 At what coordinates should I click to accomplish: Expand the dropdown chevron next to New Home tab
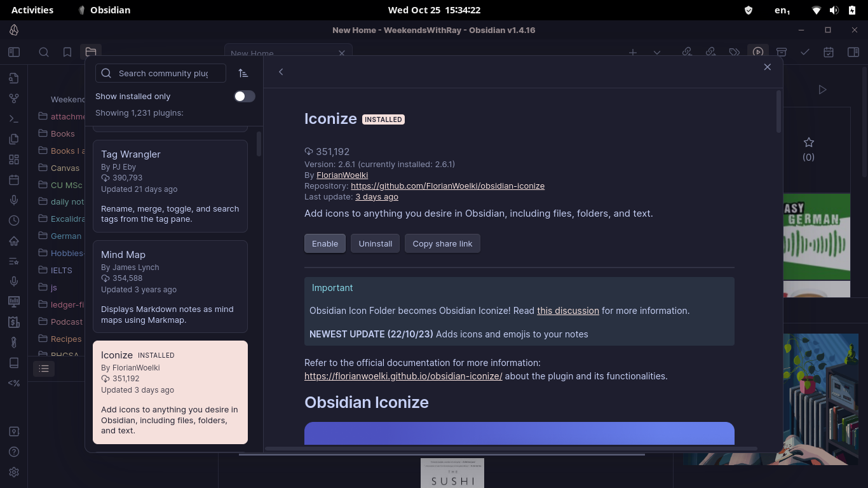click(656, 53)
